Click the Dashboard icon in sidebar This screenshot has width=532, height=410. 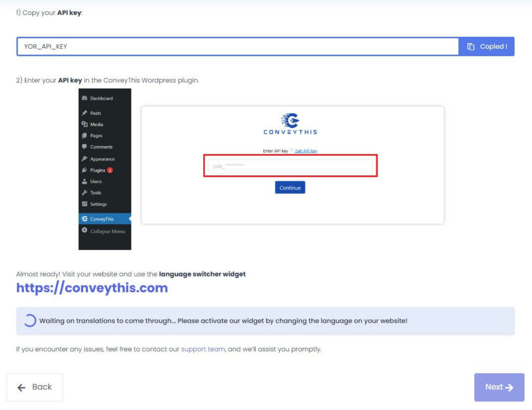tap(84, 99)
